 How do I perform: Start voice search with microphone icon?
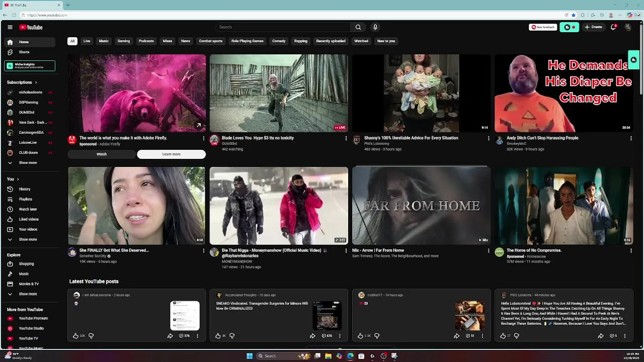[375, 27]
